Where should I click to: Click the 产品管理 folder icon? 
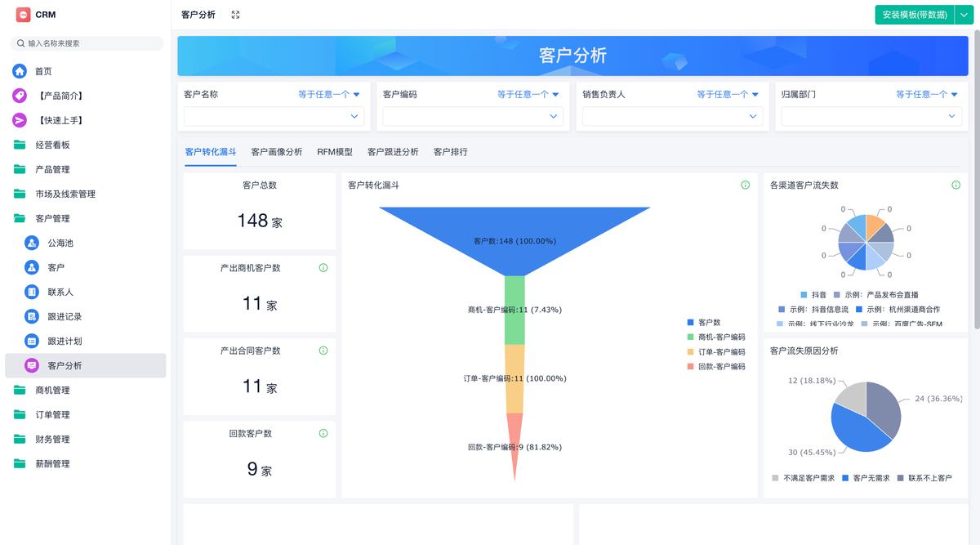click(20, 169)
